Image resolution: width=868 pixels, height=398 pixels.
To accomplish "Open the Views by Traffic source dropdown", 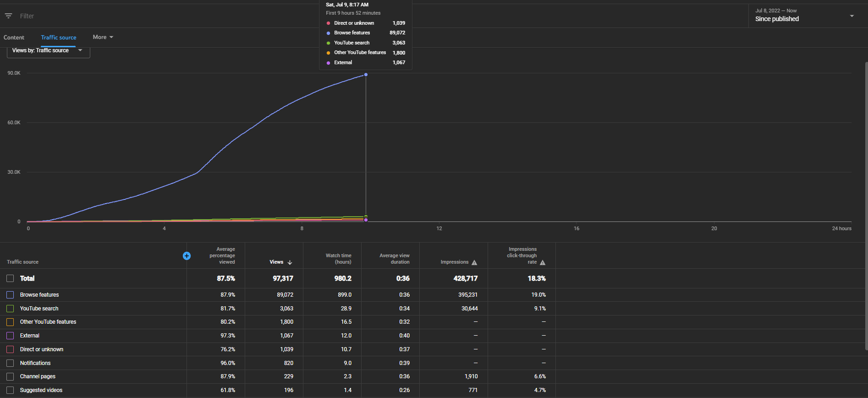I will [x=49, y=51].
